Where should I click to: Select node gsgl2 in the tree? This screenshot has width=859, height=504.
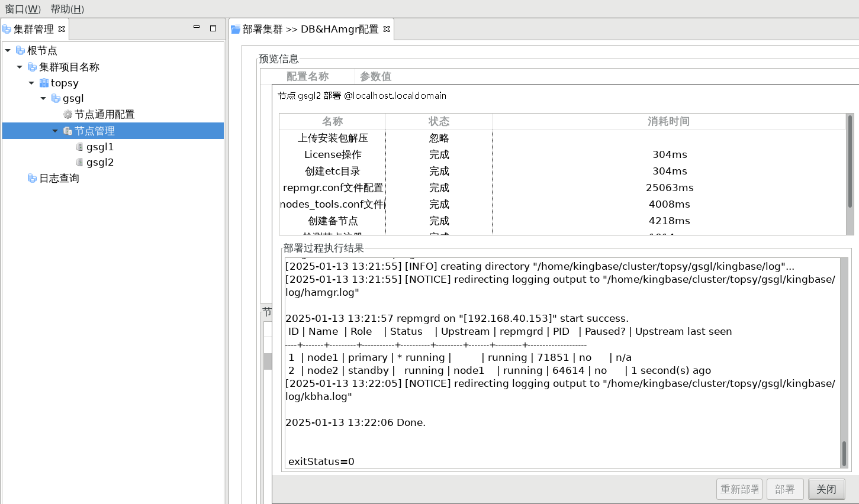[x=99, y=162]
